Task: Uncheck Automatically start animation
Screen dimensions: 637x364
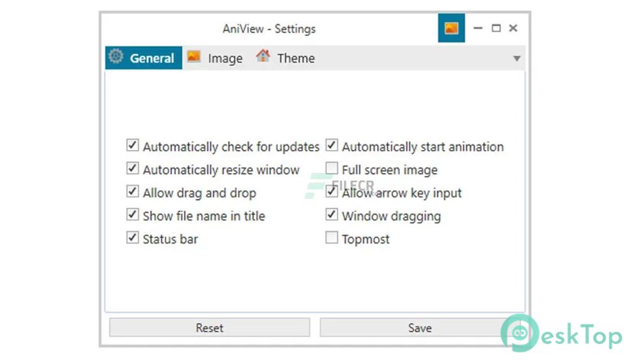Action: [331, 145]
